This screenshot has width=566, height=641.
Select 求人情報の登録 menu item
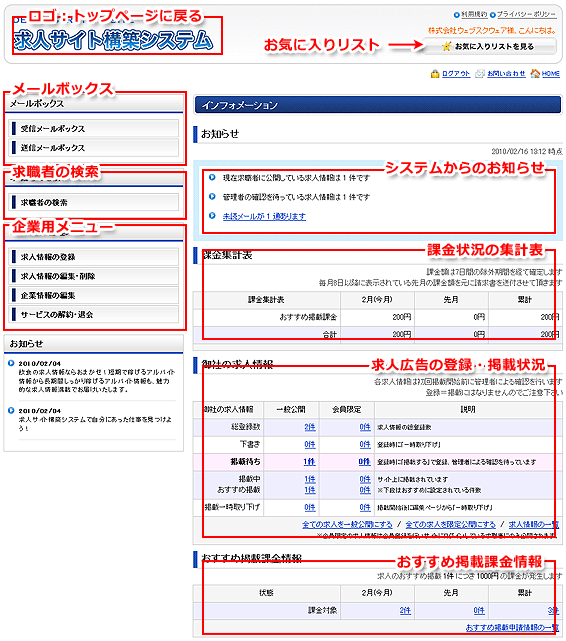pyautogui.click(x=94, y=257)
